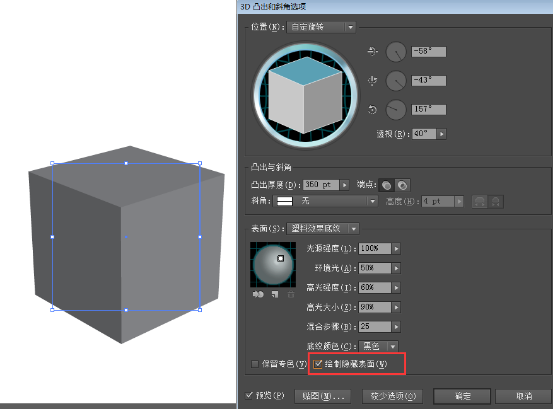
Task: Turn cap on for solid appearance
Action: (387, 185)
